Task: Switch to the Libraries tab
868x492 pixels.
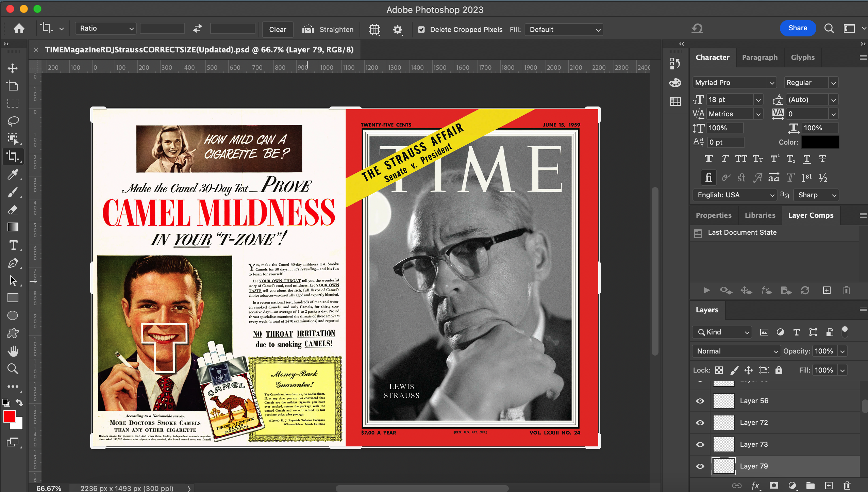Action: 760,215
